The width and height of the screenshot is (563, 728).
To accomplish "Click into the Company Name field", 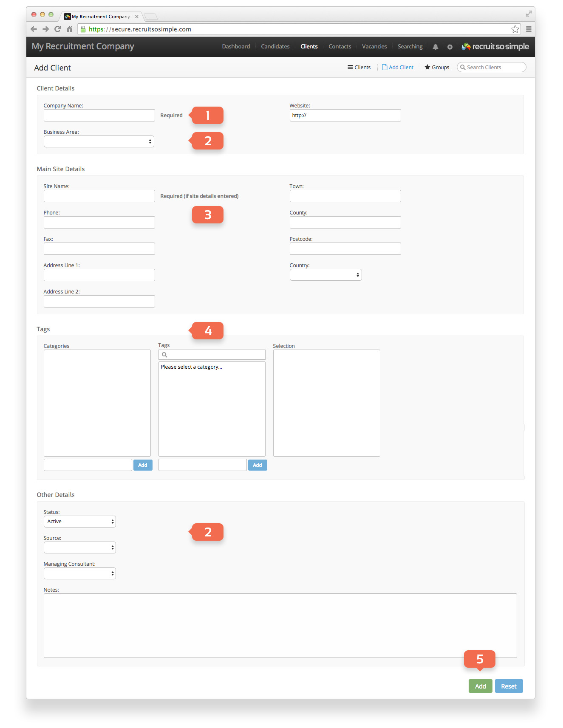I will click(99, 116).
